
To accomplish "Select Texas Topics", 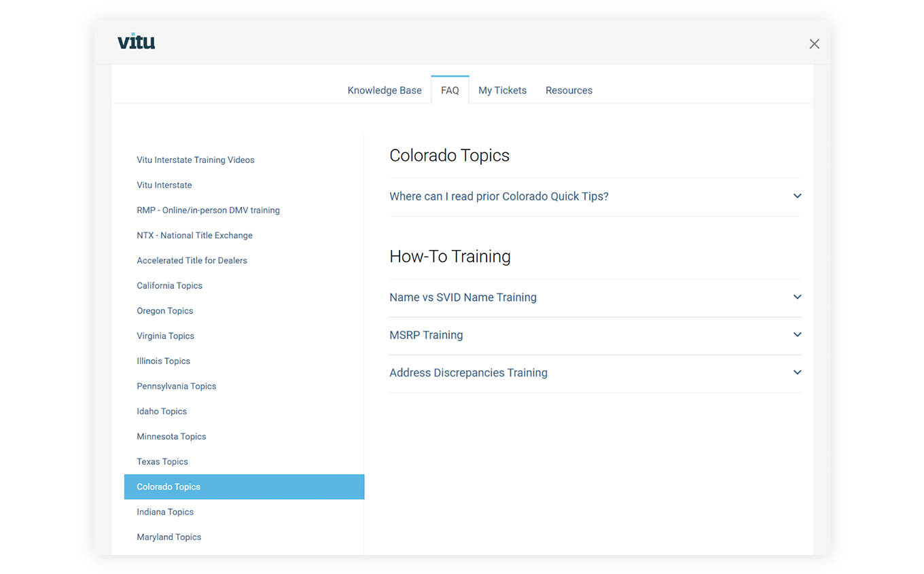I will click(162, 462).
